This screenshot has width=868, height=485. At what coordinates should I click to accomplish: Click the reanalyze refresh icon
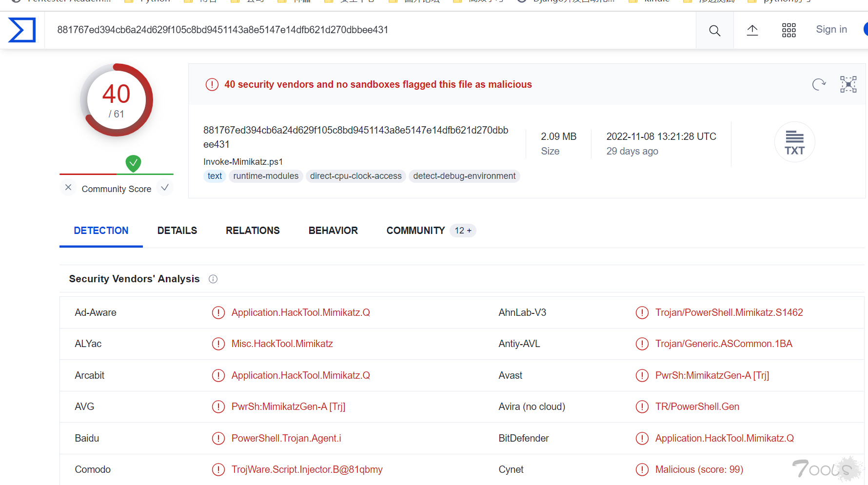click(x=819, y=84)
